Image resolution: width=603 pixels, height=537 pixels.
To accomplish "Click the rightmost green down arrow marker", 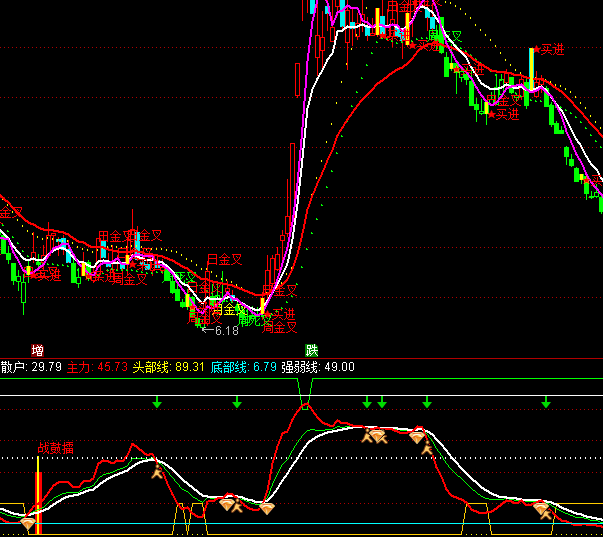I will tap(546, 402).
